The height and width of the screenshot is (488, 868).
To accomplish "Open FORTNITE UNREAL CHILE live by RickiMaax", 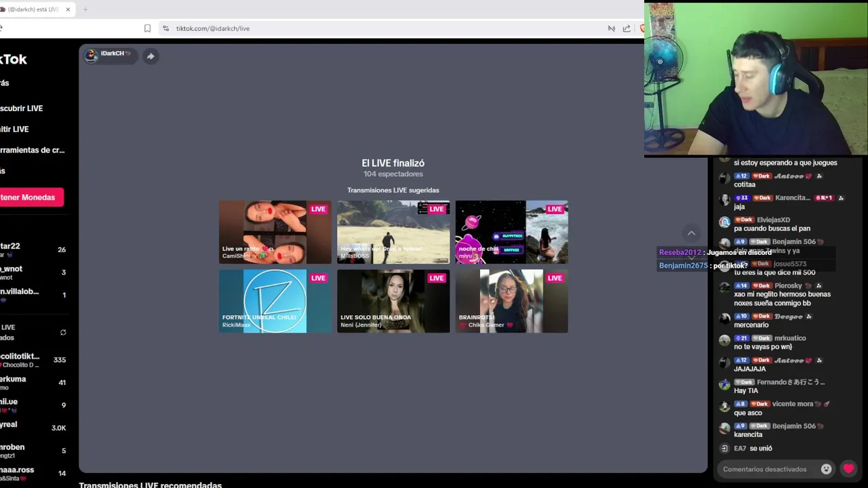I will point(275,301).
